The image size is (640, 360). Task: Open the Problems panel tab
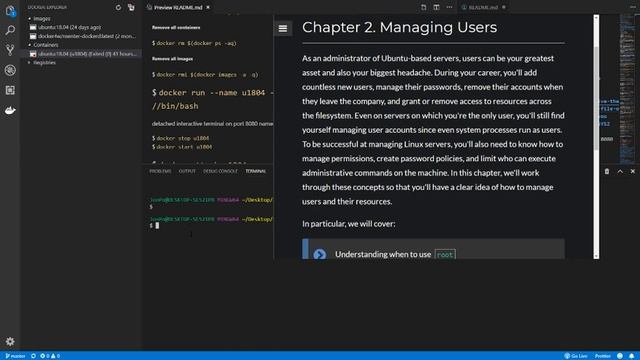pyautogui.click(x=160, y=171)
